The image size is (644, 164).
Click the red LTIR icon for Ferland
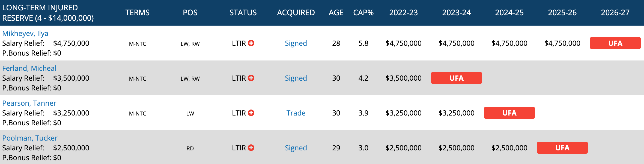(x=251, y=78)
